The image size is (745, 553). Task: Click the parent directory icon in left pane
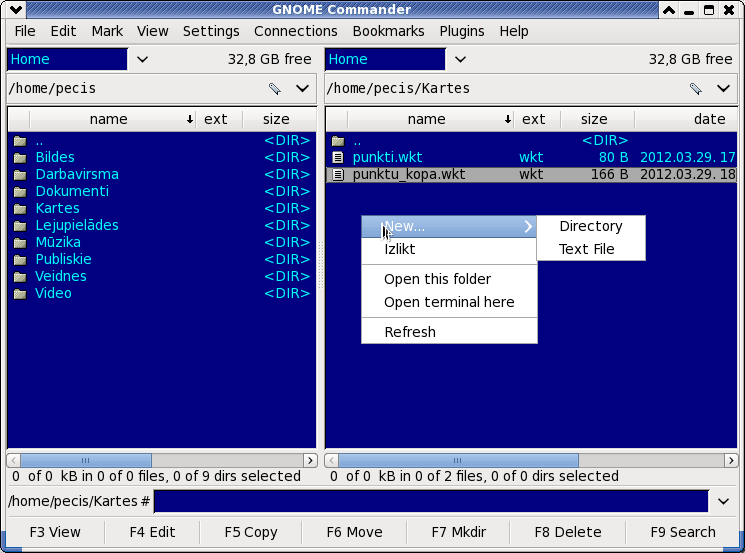click(x=20, y=141)
